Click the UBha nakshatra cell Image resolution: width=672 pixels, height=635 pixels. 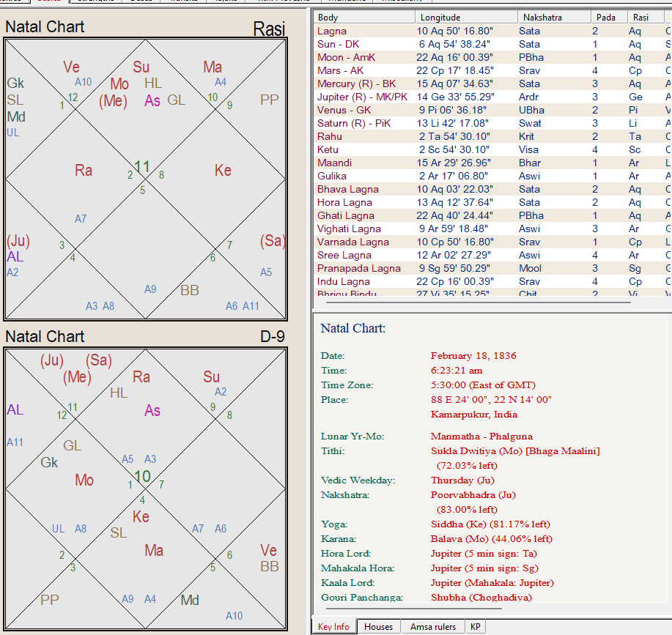click(x=531, y=110)
